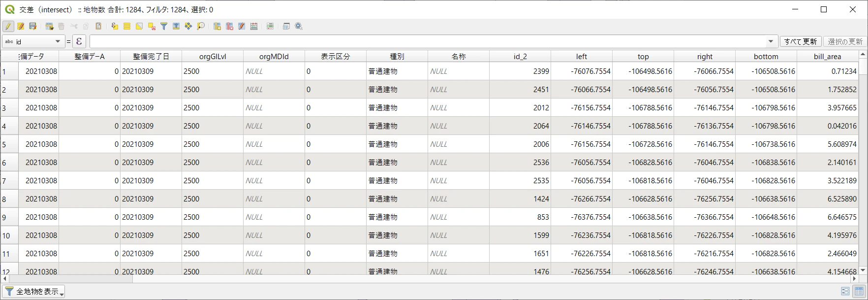Pan map to selected rows icon
Viewport: 868px width, 300px height.
pyautogui.click(x=188, y=26)
